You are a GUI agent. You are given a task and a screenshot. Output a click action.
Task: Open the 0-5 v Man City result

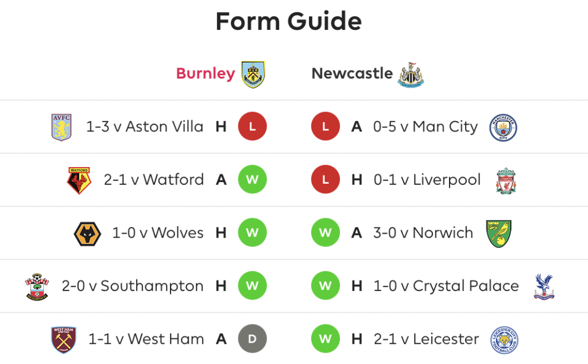click(x=425, y=127)
